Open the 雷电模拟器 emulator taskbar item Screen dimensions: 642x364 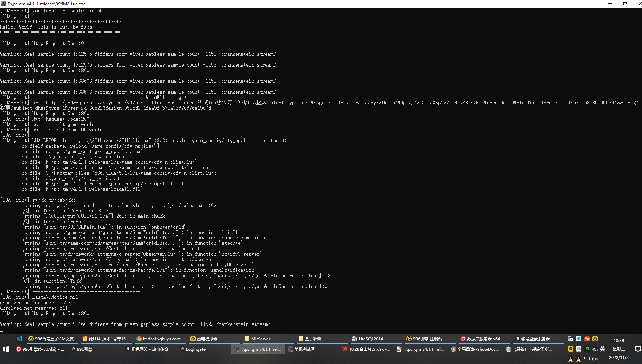(x=204, y=339)
